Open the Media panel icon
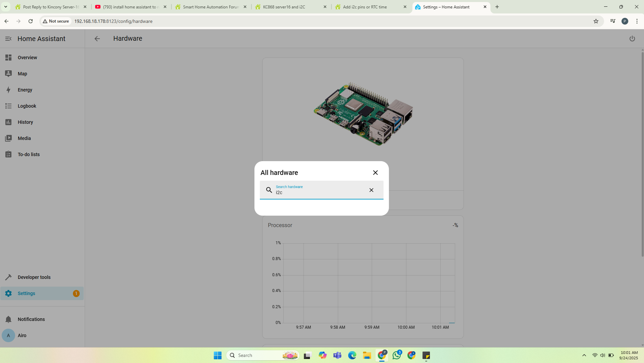This screenshot has height=363, width=644. tap(8, 138)
